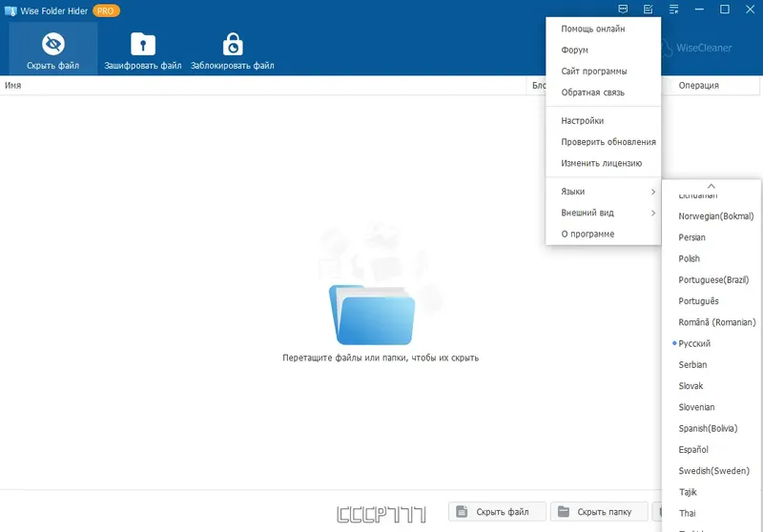The image size is (763, 532).
Task: Click the Скрыть файл bottom button
Action: click(x=497, y=512)
